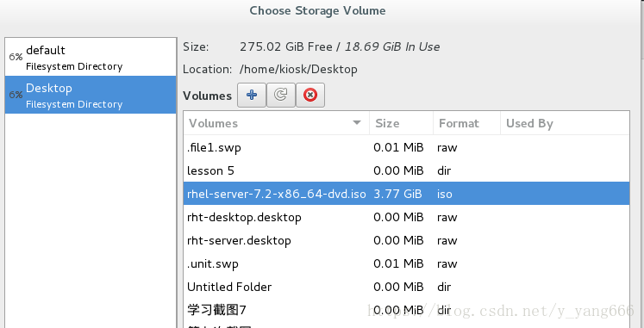
Task: Sort by the Volumes column header
Action: coord(277,123)
